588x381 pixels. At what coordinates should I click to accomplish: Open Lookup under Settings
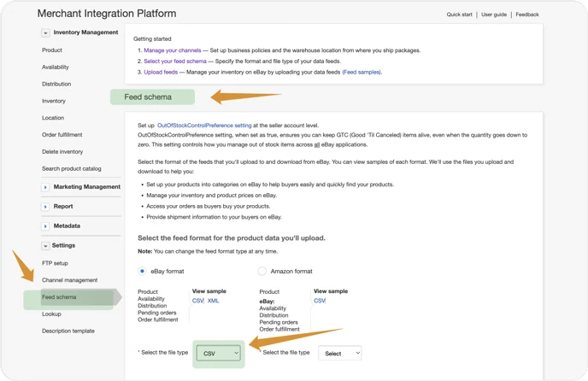(x=52, y=314)
